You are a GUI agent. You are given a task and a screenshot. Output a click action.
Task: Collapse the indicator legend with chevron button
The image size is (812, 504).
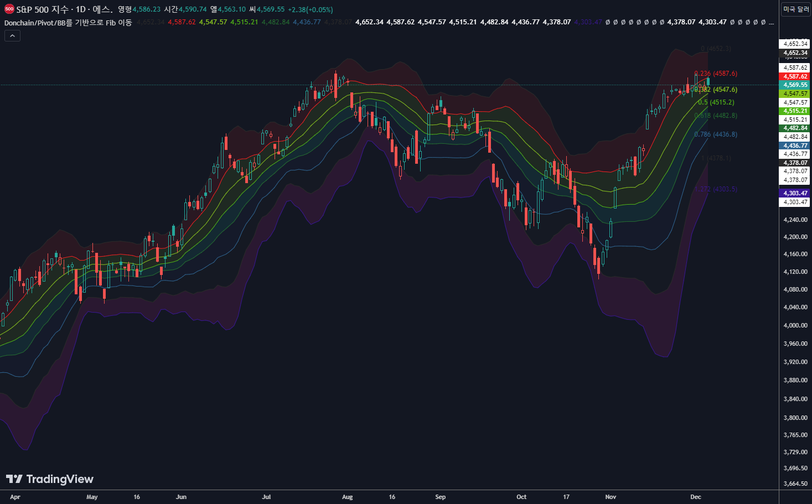click(x=12, y=35)
